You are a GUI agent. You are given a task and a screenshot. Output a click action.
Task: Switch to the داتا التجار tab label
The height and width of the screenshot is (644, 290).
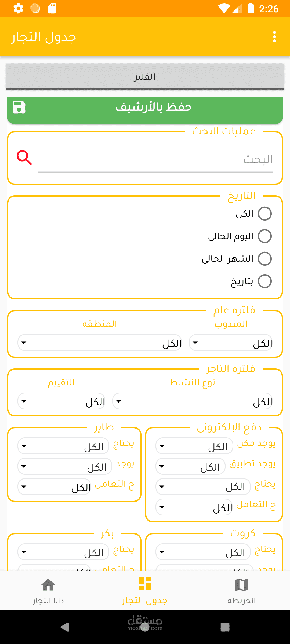tap(48, 601)
